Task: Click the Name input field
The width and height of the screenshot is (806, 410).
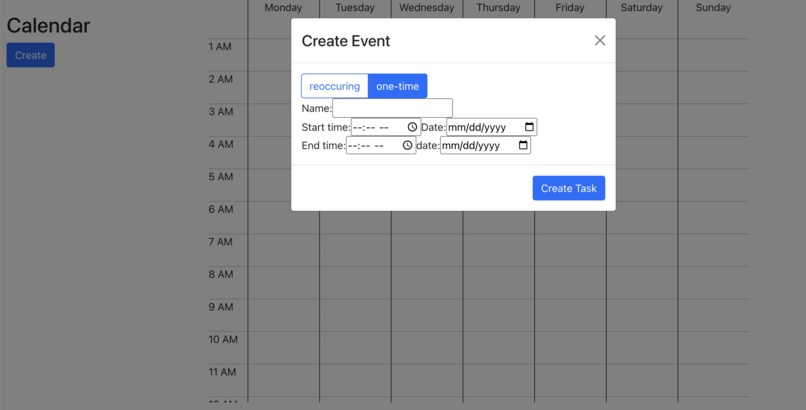Action: pyautogui.click(x=392, y=108)
